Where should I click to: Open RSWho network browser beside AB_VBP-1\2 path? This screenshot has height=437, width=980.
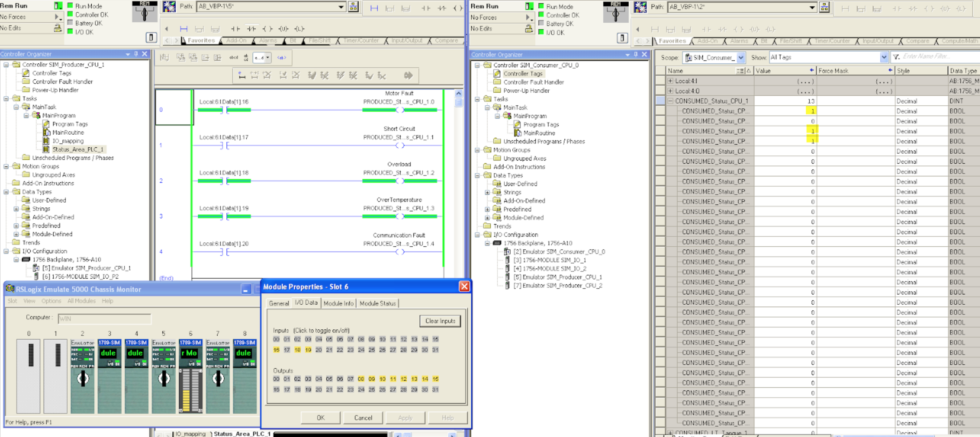pyautogui.click(x=824, y=7)
